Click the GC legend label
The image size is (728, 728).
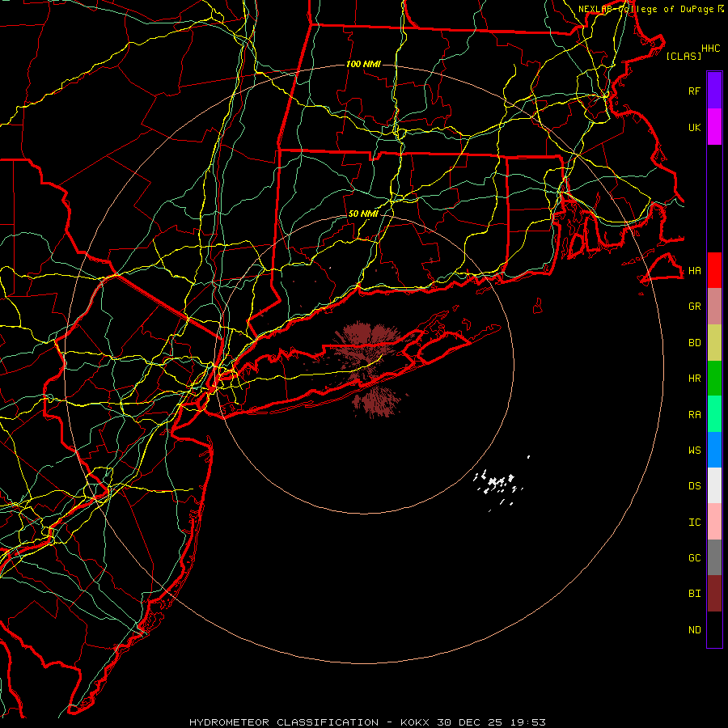[694, 558]
